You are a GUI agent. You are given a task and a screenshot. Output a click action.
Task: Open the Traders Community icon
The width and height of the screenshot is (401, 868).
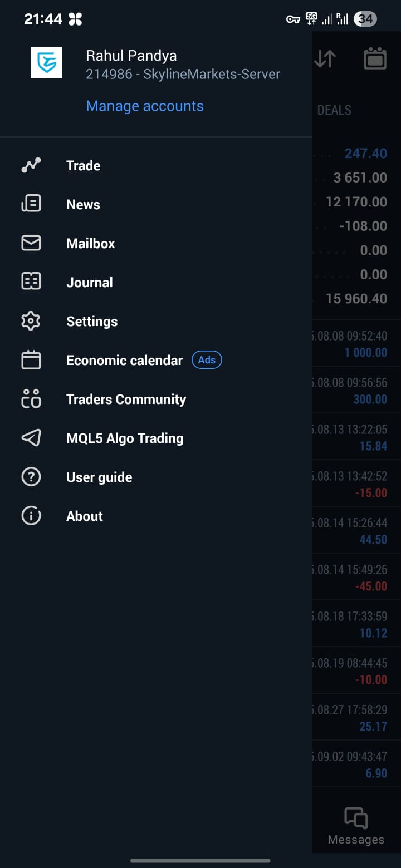pos(31,399)
